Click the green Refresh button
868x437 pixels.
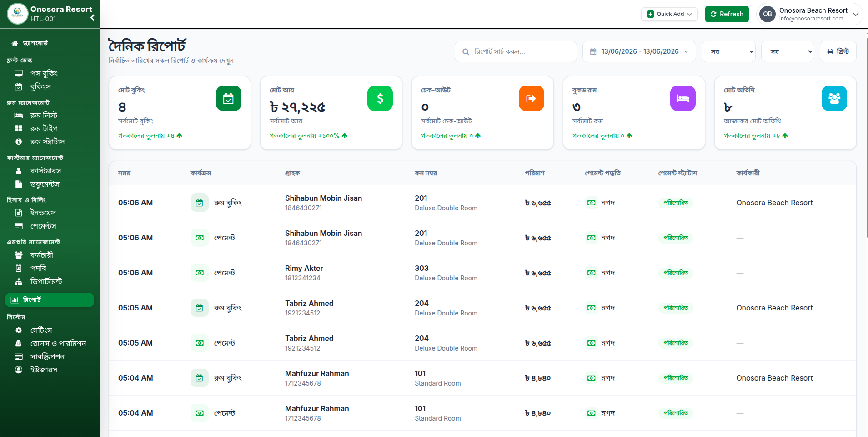[x=727, y=14]
